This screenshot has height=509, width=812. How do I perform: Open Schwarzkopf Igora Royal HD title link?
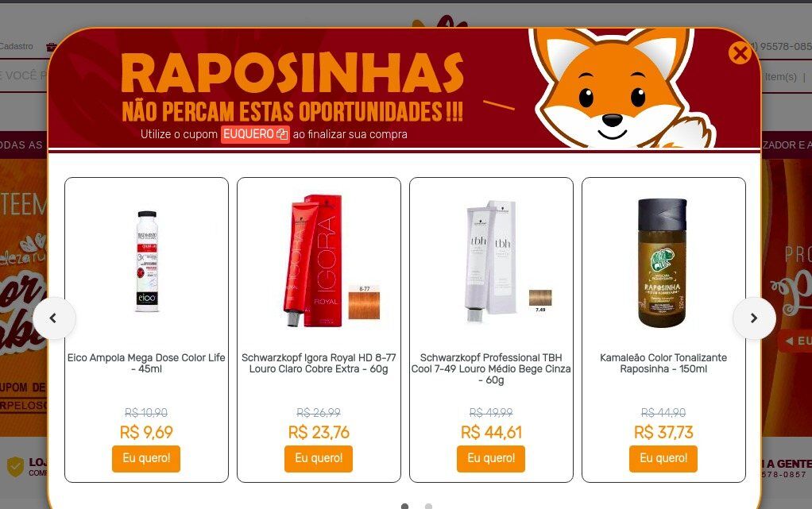(319, 363)
